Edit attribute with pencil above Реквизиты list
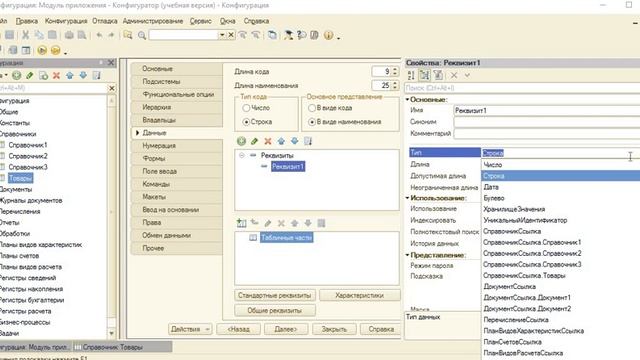 [x=254, y=141]
